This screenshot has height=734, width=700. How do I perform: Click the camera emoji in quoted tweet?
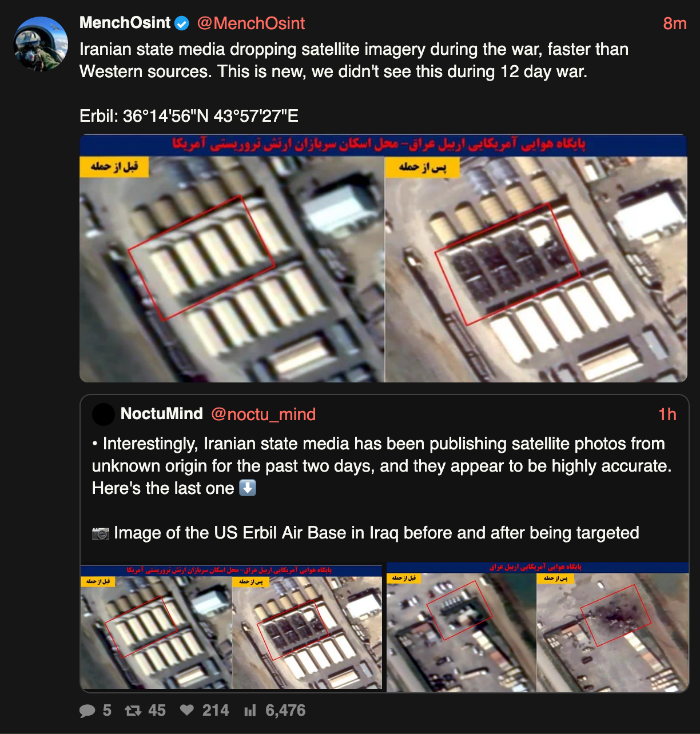point(101,533)
